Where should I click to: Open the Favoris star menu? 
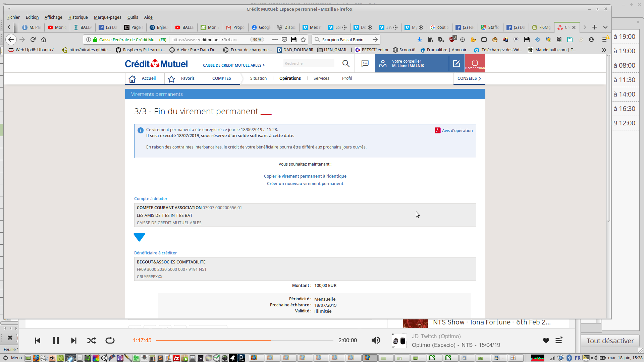coord(171,79)
